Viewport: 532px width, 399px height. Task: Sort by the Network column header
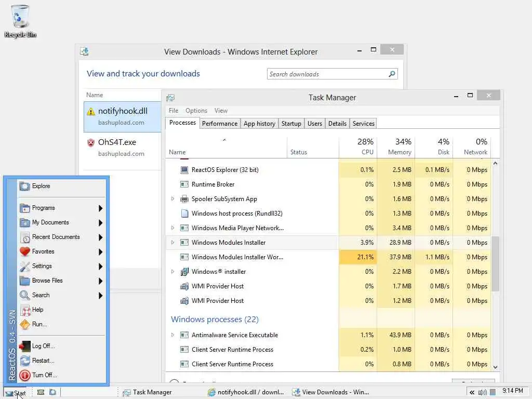(472, 147)
